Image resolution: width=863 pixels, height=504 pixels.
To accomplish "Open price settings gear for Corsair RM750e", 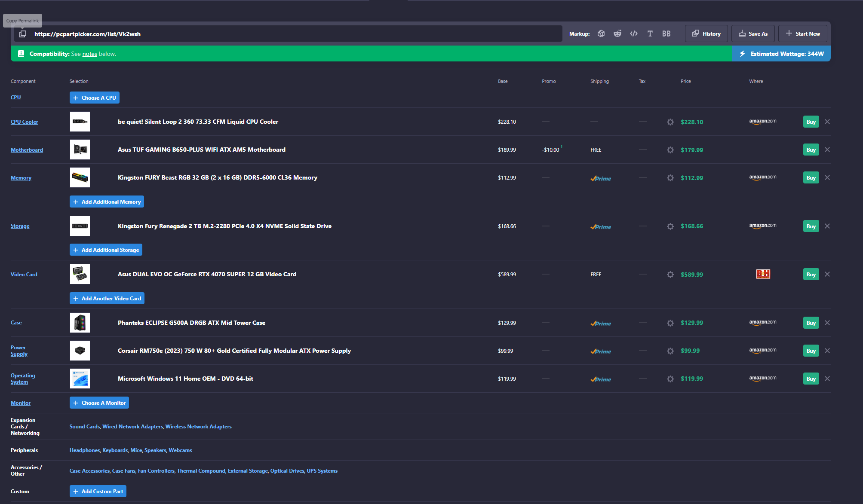I will pyautogui.click(x=670, y=351).
